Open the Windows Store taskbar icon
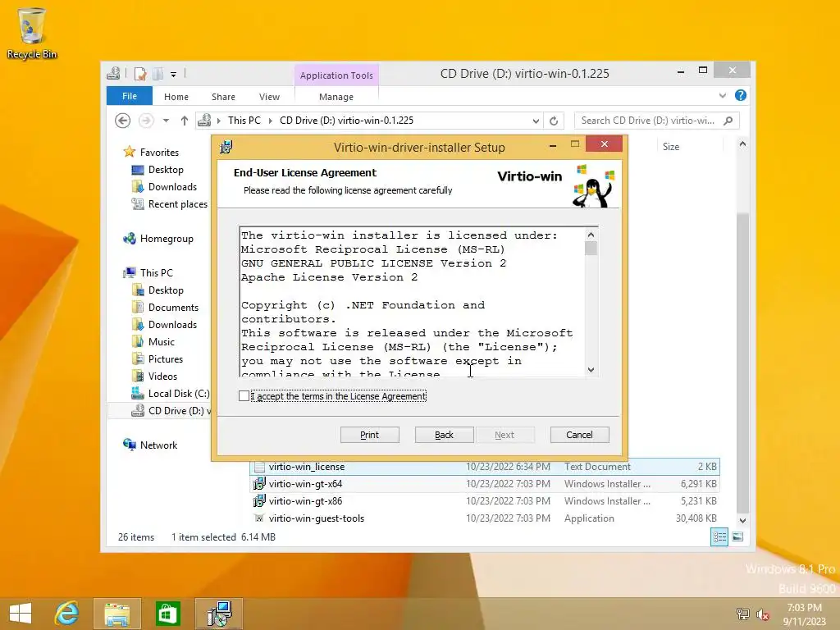Image resolution: width=840 pixels, height=630 pixels. (167, 614)
